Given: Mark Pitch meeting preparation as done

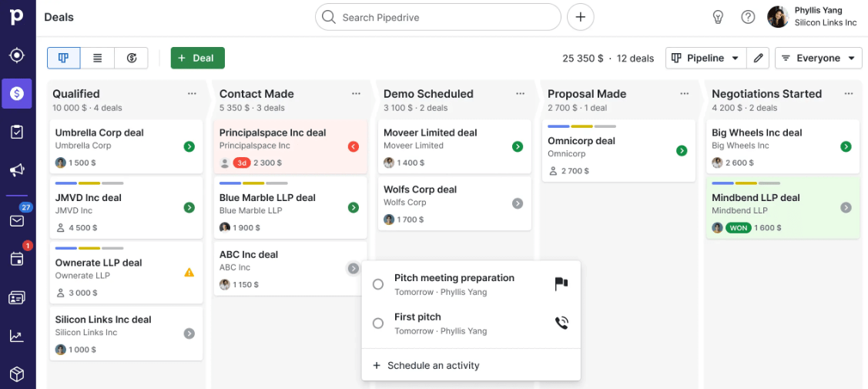Looking at the screenshot, I should point(378,284).
